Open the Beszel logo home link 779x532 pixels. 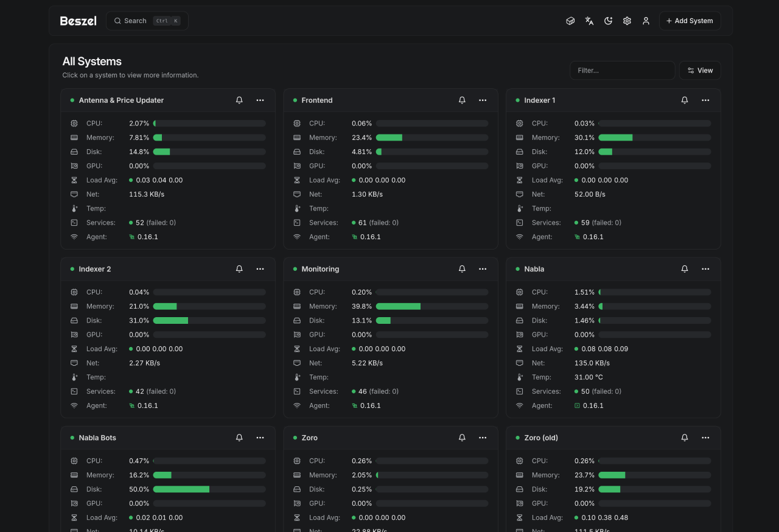(x=78, y=21)
